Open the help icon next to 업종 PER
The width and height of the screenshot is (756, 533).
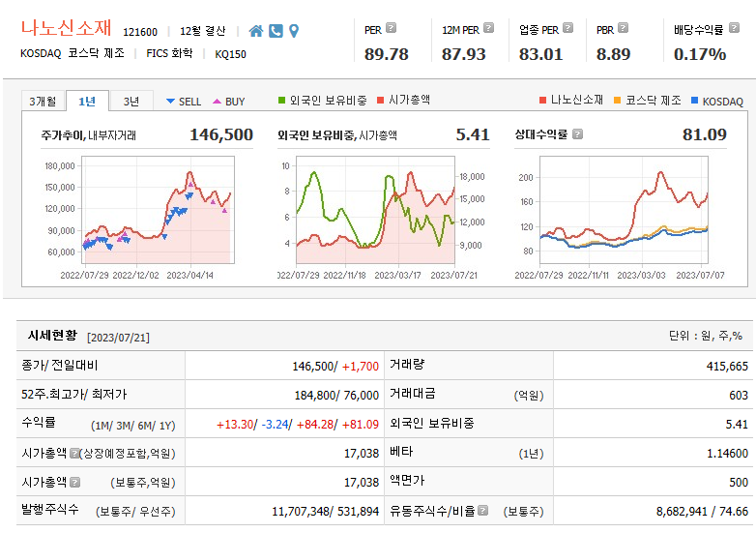click(567, 28)
